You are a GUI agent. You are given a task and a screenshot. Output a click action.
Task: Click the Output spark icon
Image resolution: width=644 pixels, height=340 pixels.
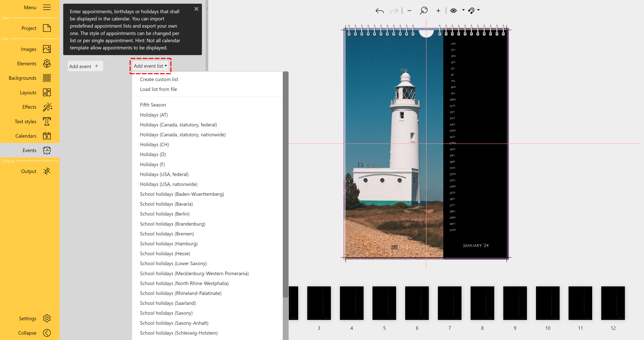pos(47,171)
